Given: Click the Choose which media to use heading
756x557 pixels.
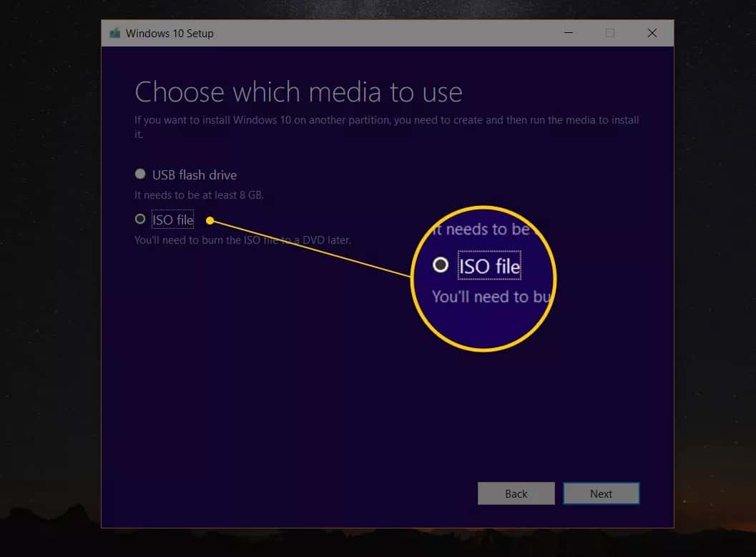Looking at the screenshot, I should tap(298, 92).
